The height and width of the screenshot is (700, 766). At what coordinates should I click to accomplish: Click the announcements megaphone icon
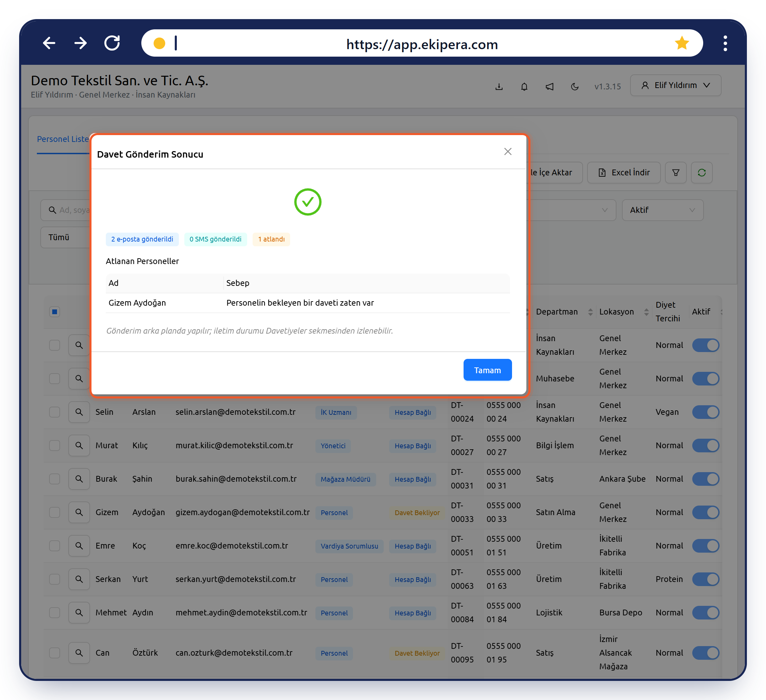[550, 87]
